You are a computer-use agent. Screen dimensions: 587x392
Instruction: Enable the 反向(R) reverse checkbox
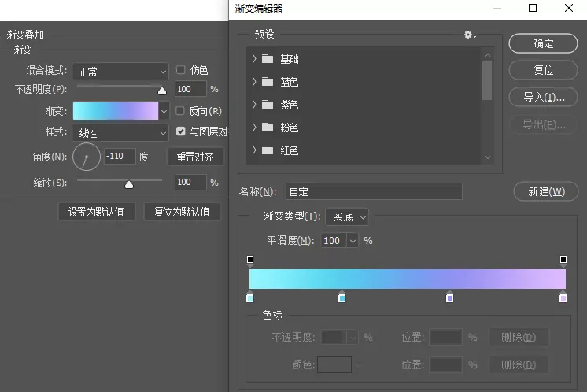(x=180, y=110)
